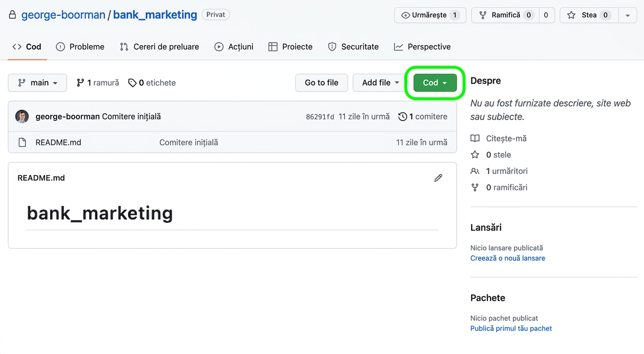Image resolution: width=644 pixels, height=354 pixels.
Task: Star the repository with Stea button
Action: [x=588, y=15]
